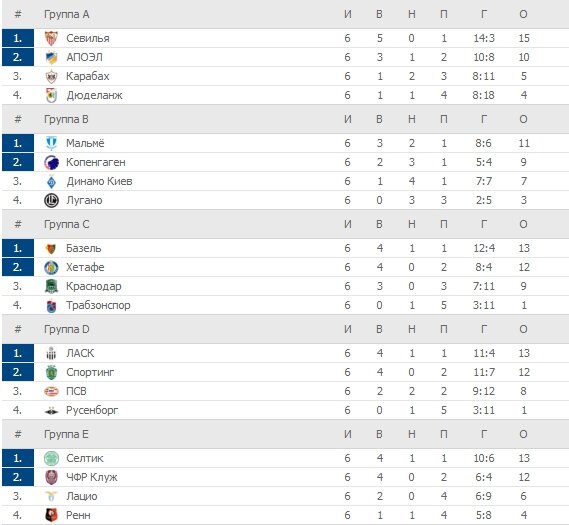Select the Ренн club logo

pos(51,515)
